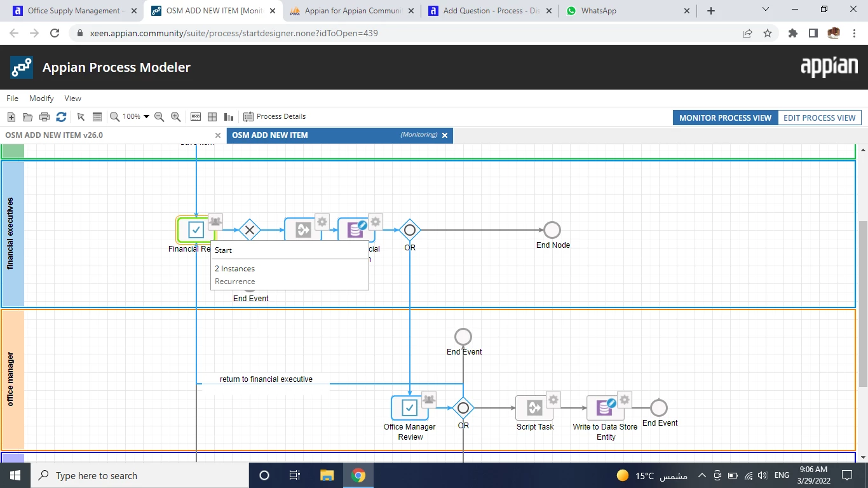Click the bar chart toolbar icon
The width and height of the screenshot is (868, 488).
point(229,117)
